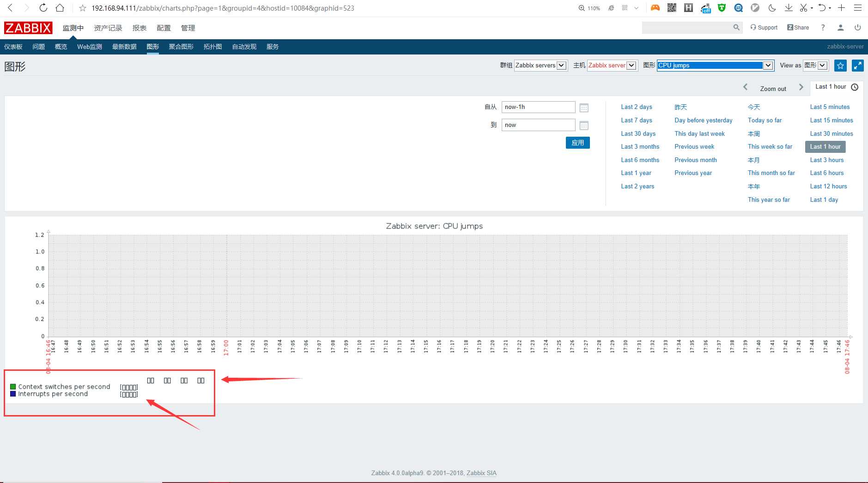Select the 昨天 range
868x483 pixels.
[x=680, y=107]
